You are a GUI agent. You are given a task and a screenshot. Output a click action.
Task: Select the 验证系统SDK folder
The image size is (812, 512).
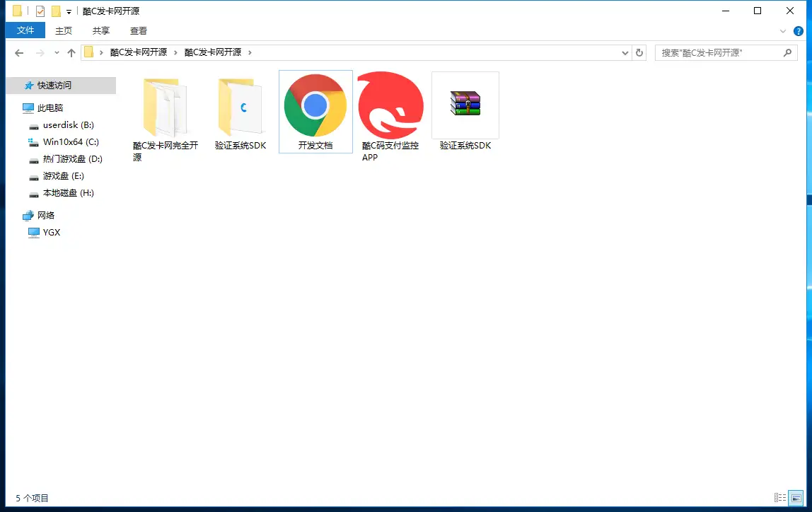coord(240,106)
